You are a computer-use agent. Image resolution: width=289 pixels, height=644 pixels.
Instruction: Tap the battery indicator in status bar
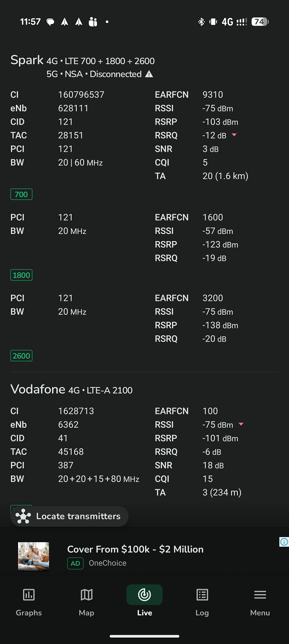click(x=260, y=22)
